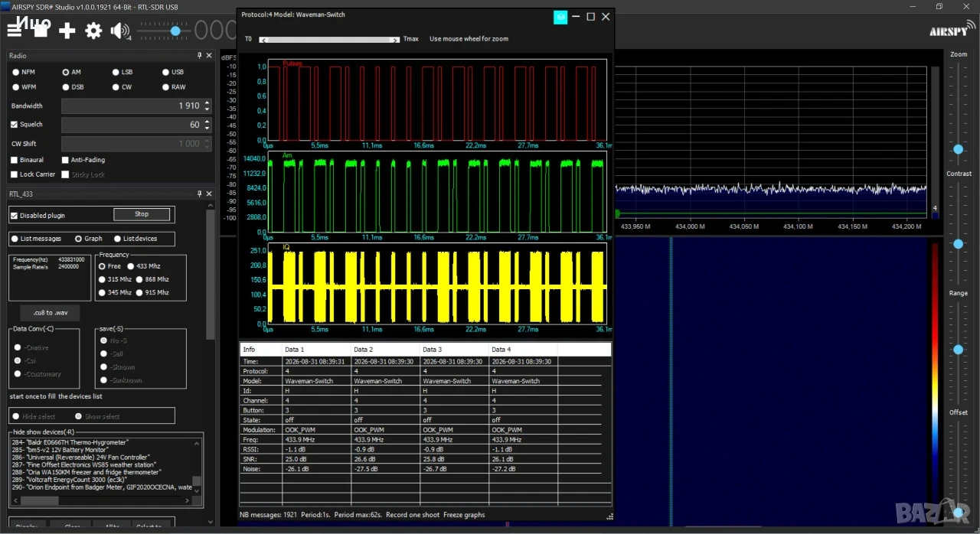Image resolution: width=980 pixels, height=534 pixels.
Task: Close the RTL_433 panel
Action: [210, 194]
